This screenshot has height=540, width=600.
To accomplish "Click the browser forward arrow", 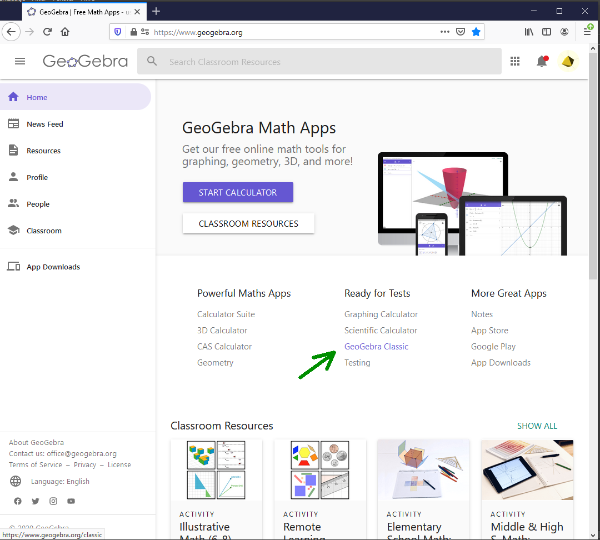I will pyautogui.click(x=29, y=32).
